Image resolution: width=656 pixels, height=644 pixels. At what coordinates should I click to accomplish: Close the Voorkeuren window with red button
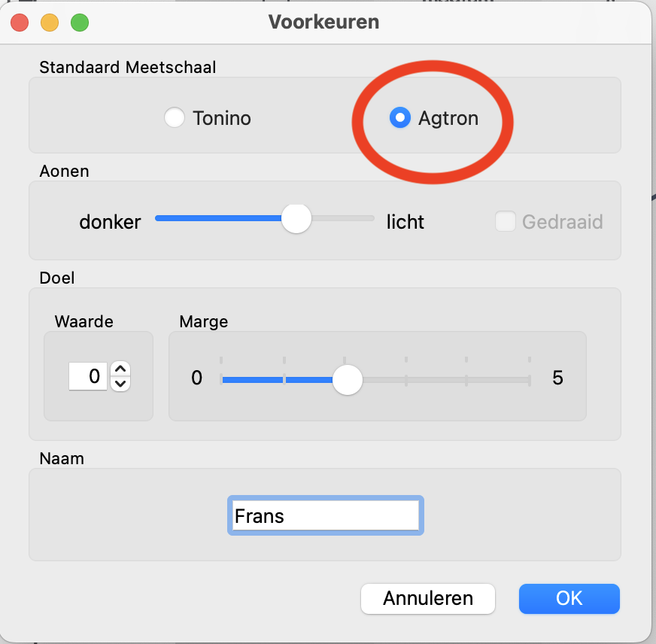tap(20, 23)
